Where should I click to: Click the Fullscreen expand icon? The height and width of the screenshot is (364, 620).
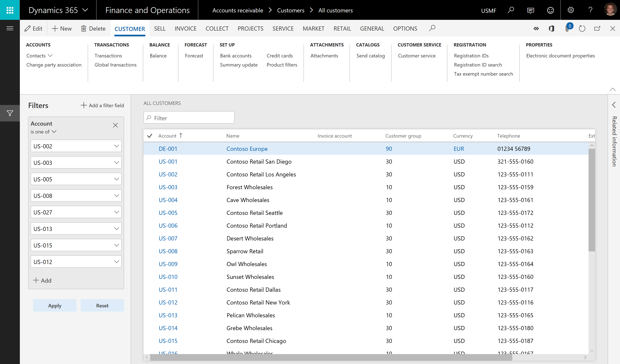coord(597,29)
